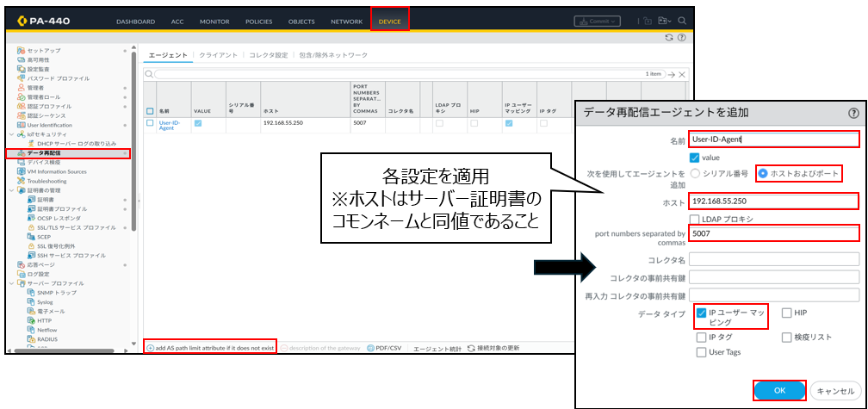Toggle IP ユーザー マッピング checkbox in dialog
Viewport: 868px width, 409px height.
[701, 313]
